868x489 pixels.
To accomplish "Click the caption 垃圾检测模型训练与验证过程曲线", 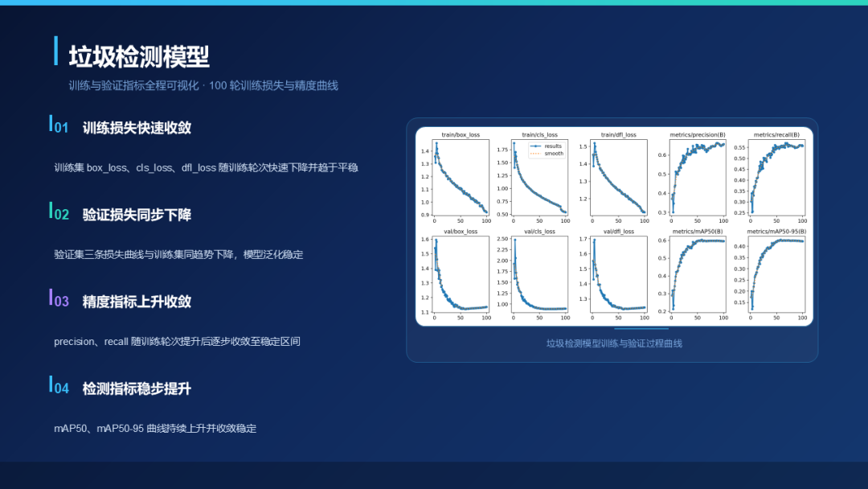I will click(614, 343).
